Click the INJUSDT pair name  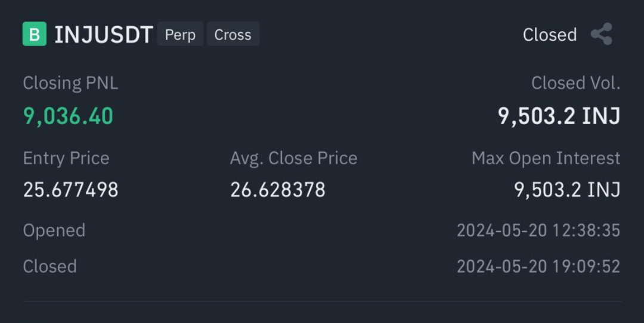(x=104, y=35)
